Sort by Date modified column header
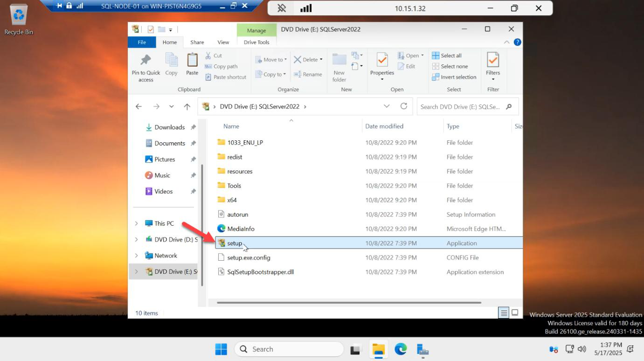 (384, 126)
